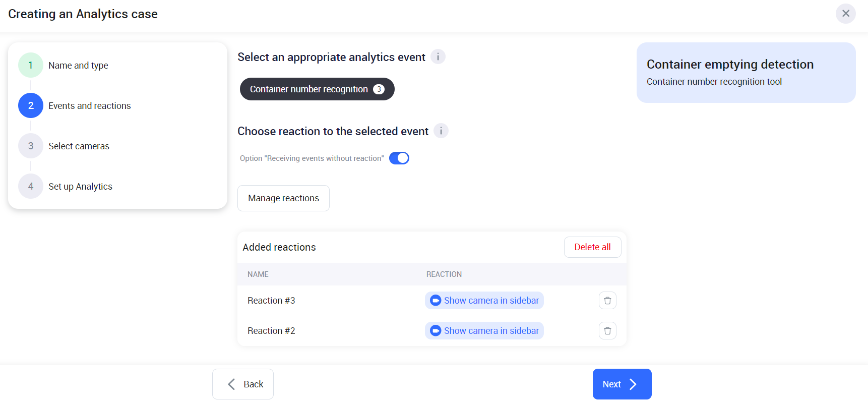Click Container emptying detection info card

click(746, 73)
